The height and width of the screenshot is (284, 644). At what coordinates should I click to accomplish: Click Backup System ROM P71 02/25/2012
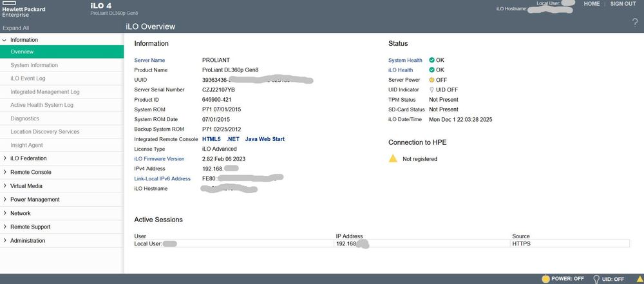click(x=222, y=129)
